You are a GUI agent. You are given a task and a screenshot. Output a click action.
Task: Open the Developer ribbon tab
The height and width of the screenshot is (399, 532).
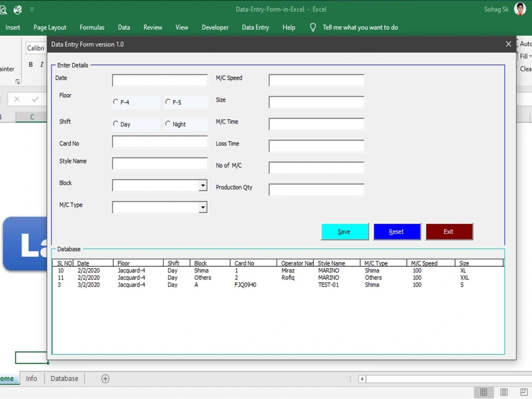(x=215, y=28)
